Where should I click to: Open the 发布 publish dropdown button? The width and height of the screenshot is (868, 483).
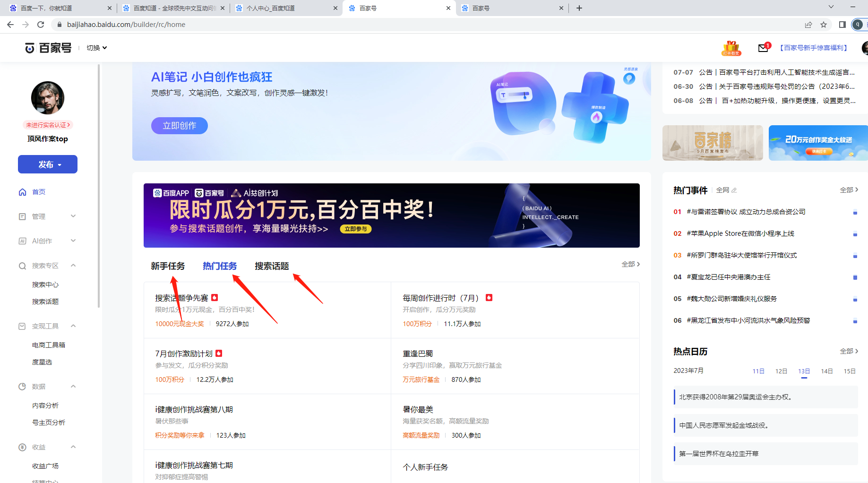tap(48, 164)
